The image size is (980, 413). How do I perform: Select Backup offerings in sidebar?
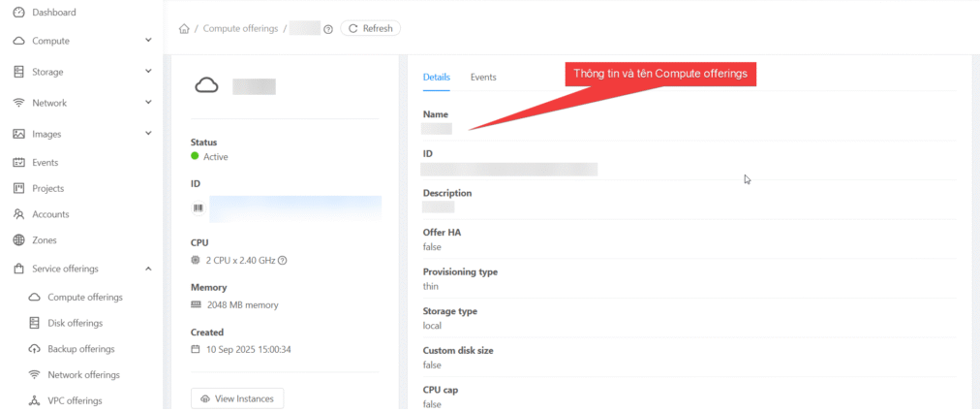tap(81, 349)
